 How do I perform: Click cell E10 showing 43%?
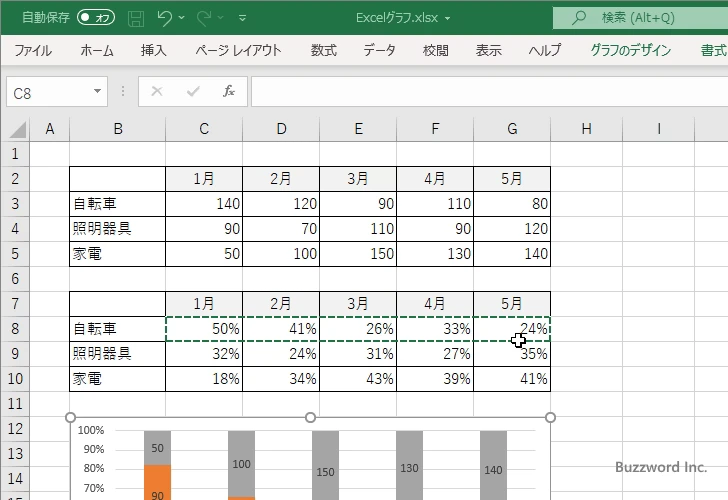[358, 379]
